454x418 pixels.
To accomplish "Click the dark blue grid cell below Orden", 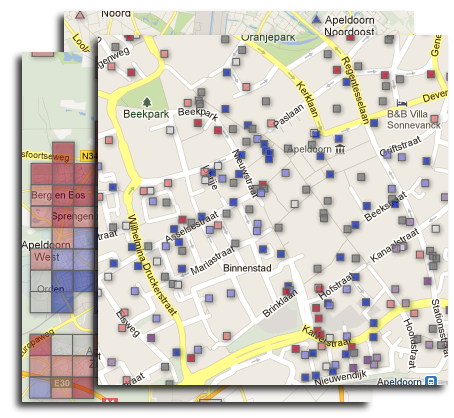I will click(62, 302).
